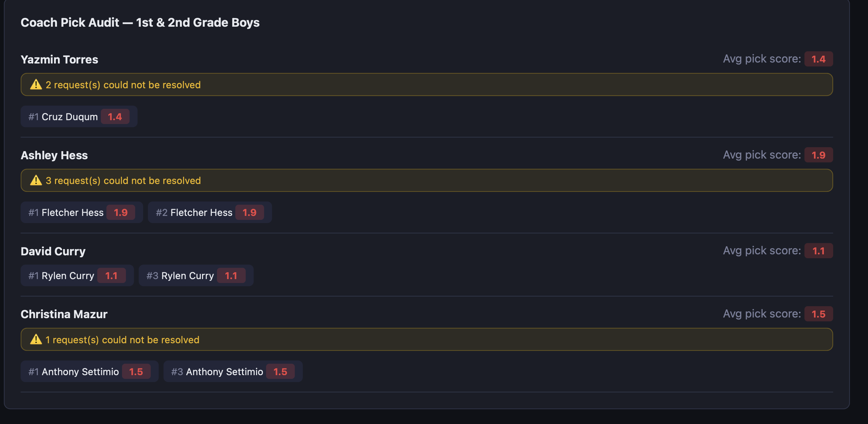
Task: Select the #1 Cruz Duqum pick chip
Action: pos(79,117)
